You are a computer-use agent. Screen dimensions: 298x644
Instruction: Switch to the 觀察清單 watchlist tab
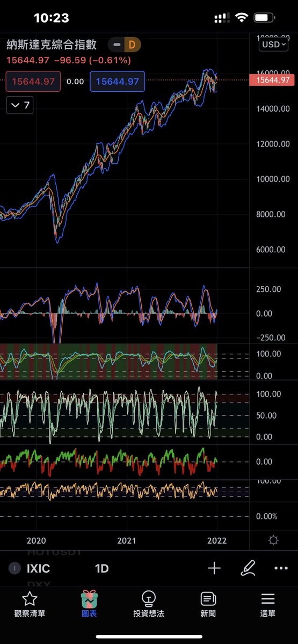30,604
